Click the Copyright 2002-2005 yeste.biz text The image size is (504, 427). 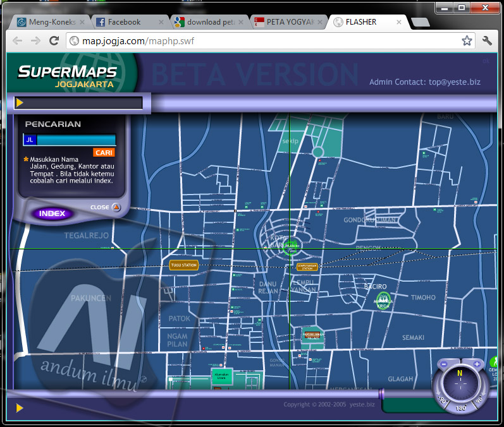click(329, 404)
